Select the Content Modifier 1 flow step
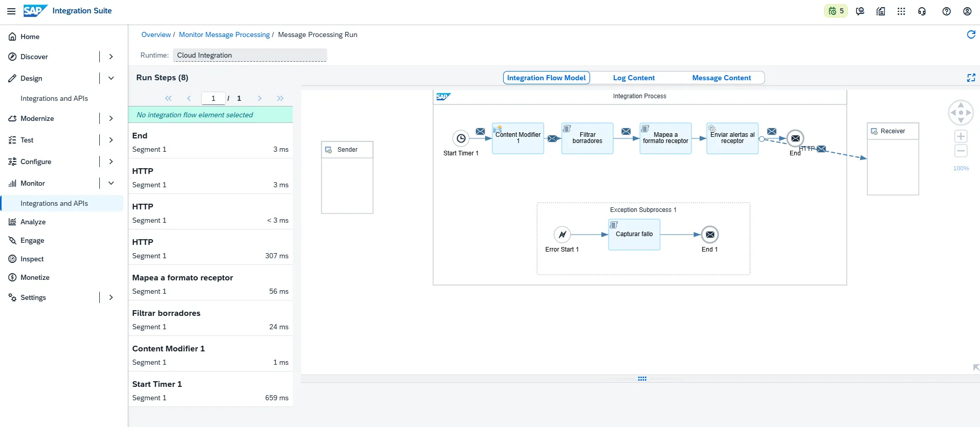Viewport: 980px width, 427px height. 518,138
